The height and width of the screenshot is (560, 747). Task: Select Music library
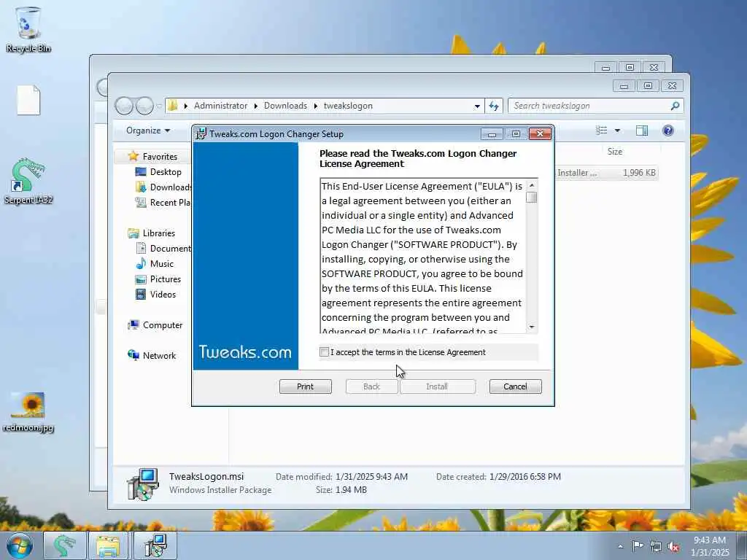click(x=161, y=263)
